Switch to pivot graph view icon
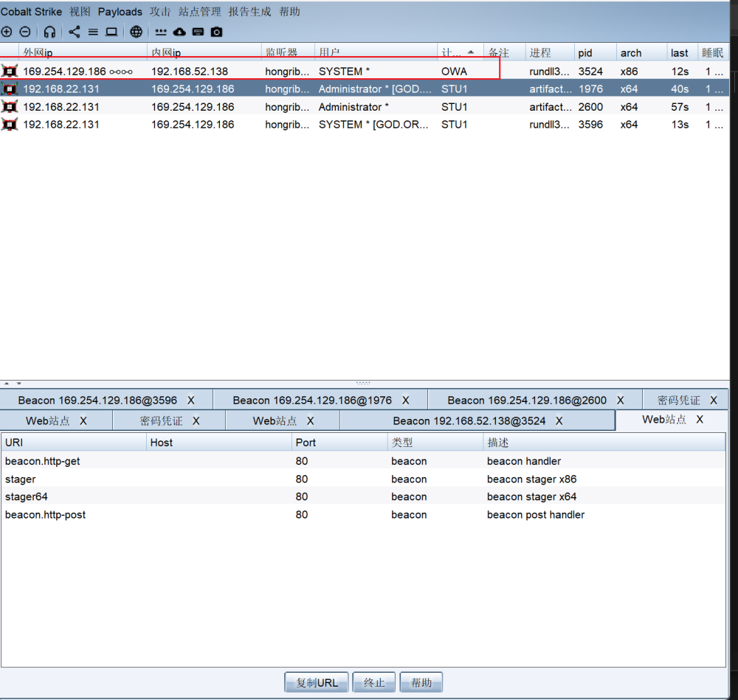The height and width of the screenshot is (700, 738). (x=75, y=32)
